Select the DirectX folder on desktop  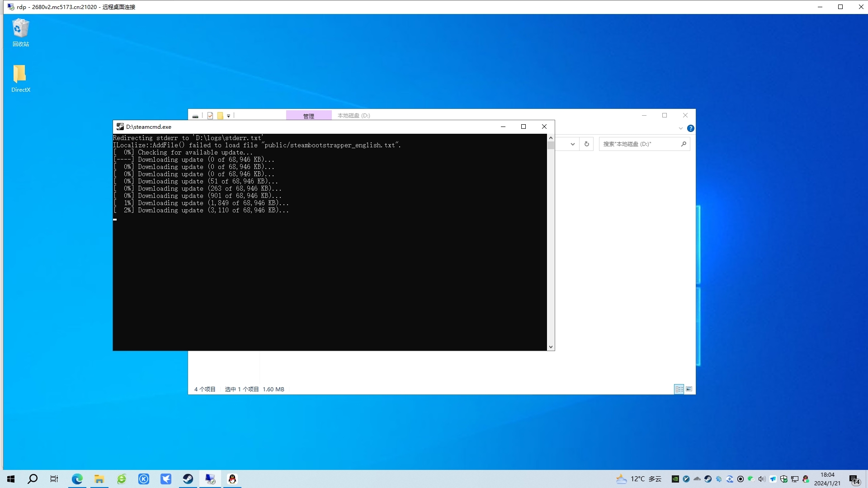[20, 75]
